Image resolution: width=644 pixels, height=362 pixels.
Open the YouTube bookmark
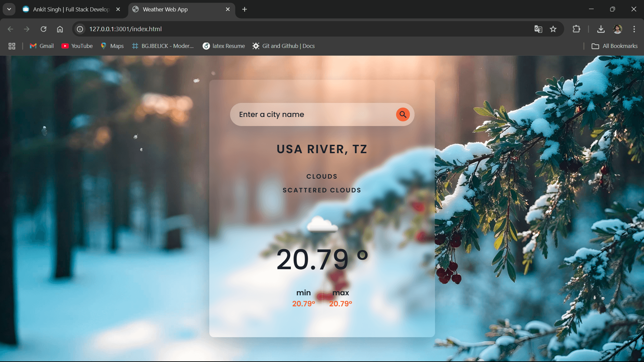[77, 46]
